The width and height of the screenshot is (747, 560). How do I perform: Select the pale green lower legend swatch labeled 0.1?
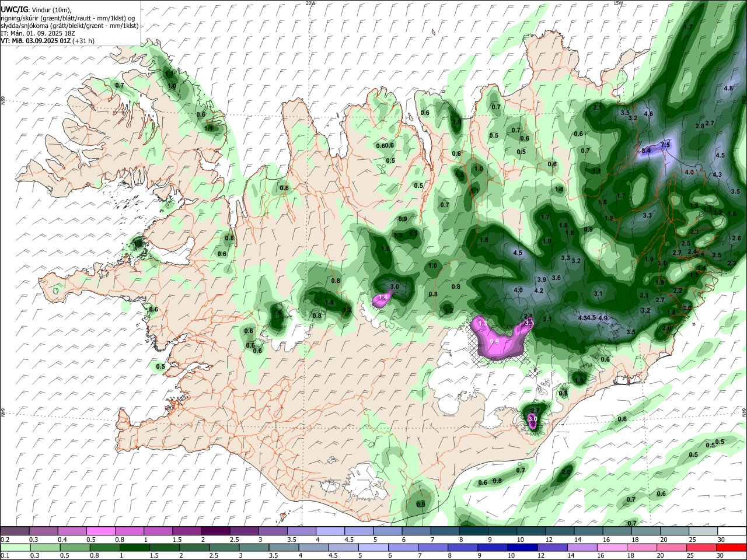pos(15,547)
